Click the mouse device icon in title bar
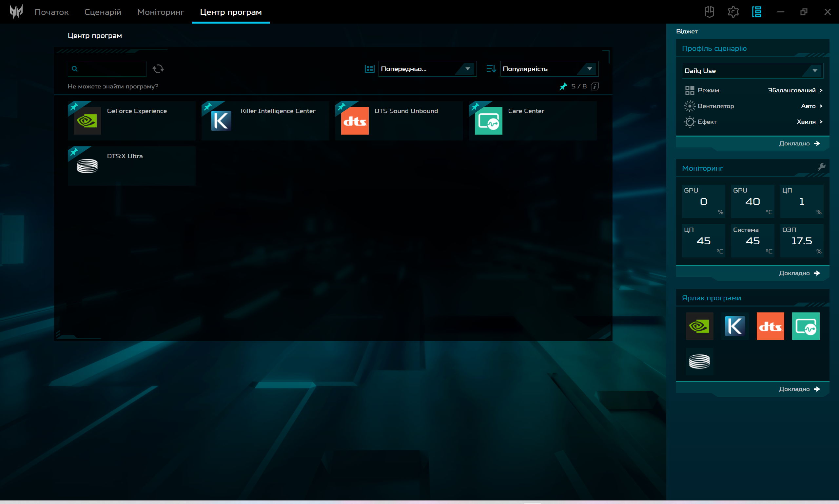 pyautogui.click(x=709, y=12)
